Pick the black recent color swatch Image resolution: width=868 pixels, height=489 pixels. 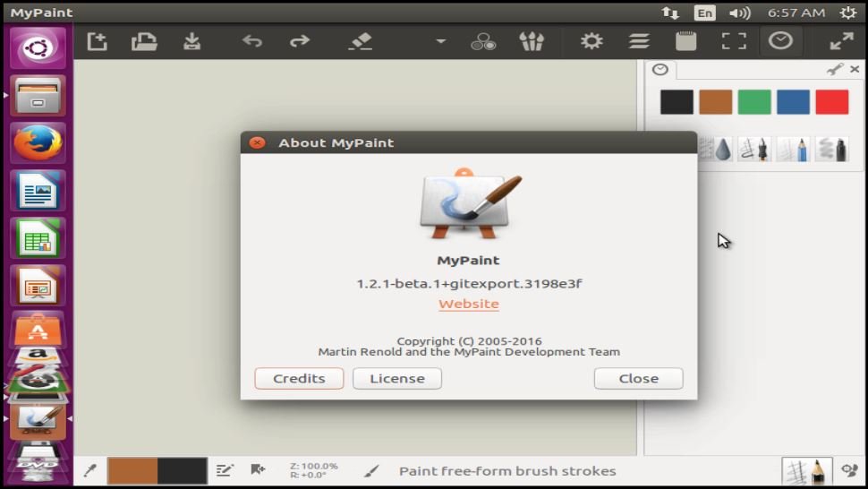click(x=677, y=102)
